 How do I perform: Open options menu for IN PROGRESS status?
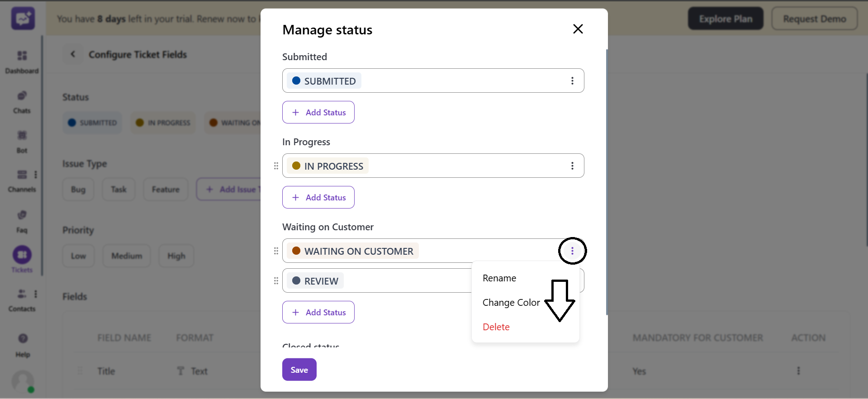coord(572,166)
